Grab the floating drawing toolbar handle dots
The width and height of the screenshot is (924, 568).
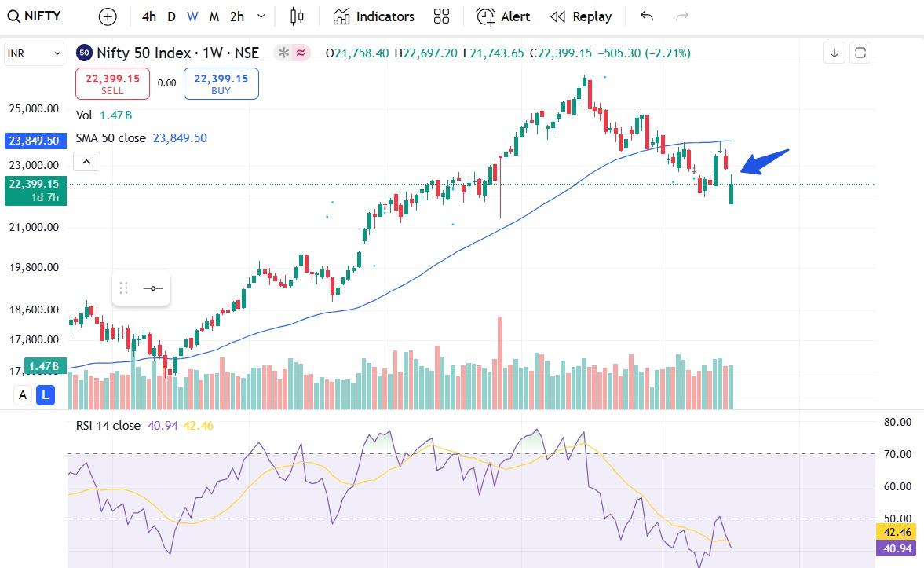[124, 288]
